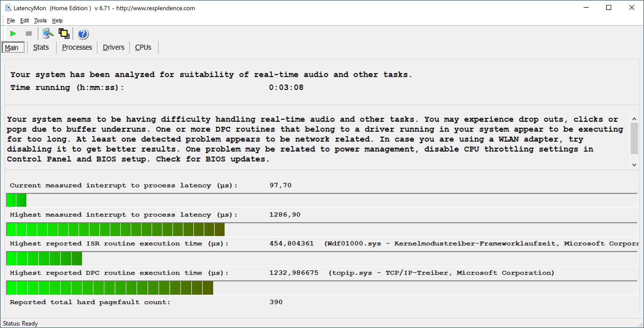Click the tcpip.sys TCP/IP-Treiber text
Screen dimensions: 644x328
tap(441, 273)
